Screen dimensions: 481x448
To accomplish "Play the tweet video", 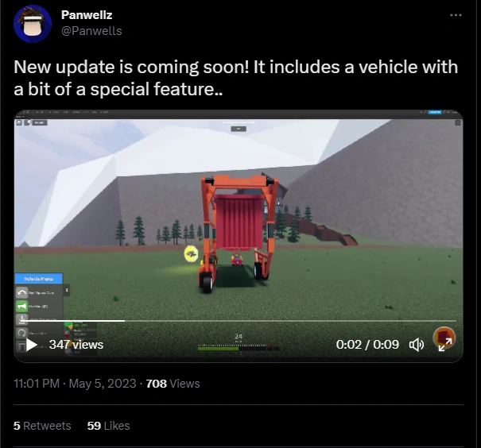I will coord(31,345).
